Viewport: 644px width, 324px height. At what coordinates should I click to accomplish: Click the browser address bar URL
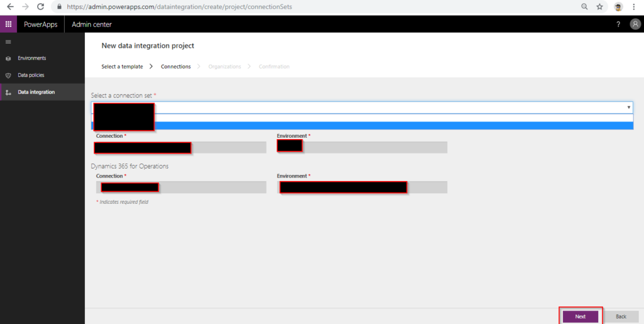(179, 7)
